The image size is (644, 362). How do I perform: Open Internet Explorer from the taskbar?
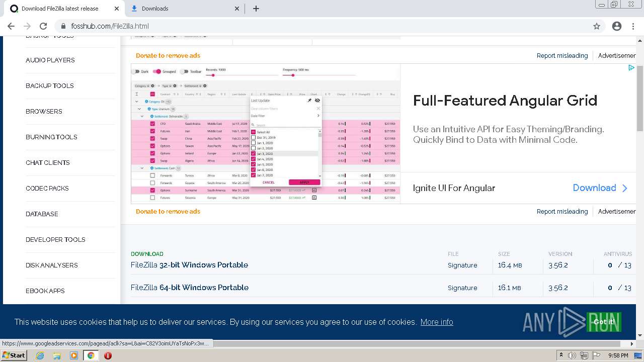40,355
